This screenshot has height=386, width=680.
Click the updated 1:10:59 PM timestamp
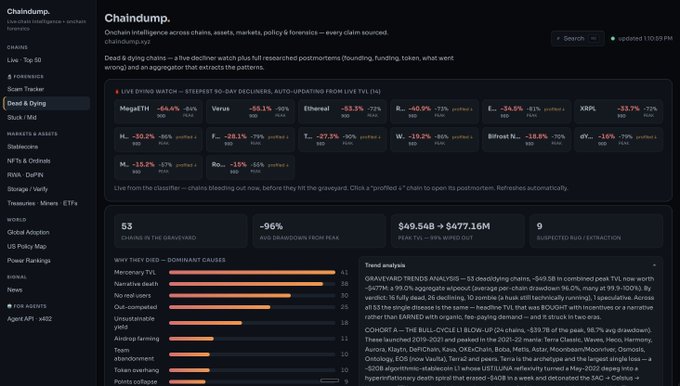(645, 39)
